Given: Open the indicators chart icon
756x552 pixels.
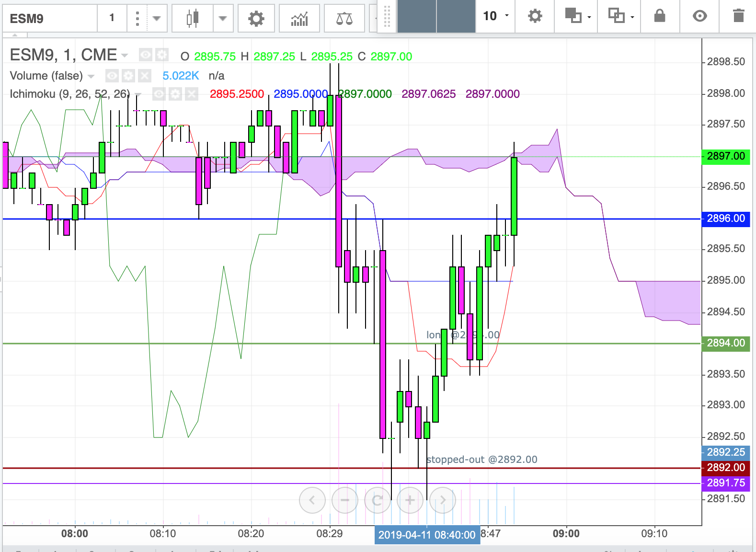Looking at the screenshot, I should [299, 19].
